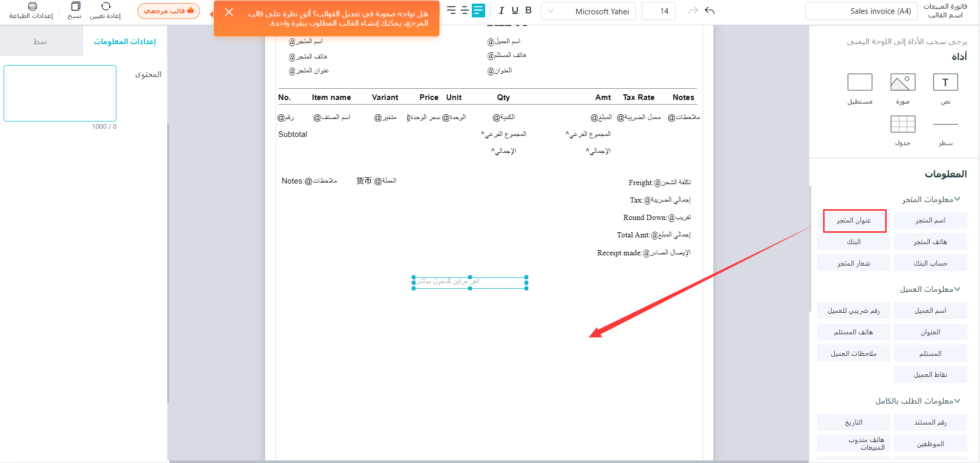Select the Text tool icon
This screenshot has width=980, height=463.
pyautogui.click(x=945, y=83)
